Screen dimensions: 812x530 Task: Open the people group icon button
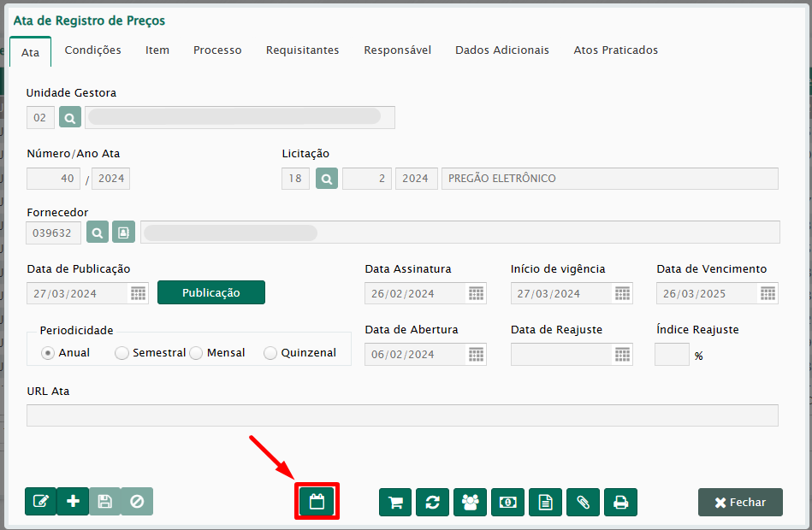471,503
